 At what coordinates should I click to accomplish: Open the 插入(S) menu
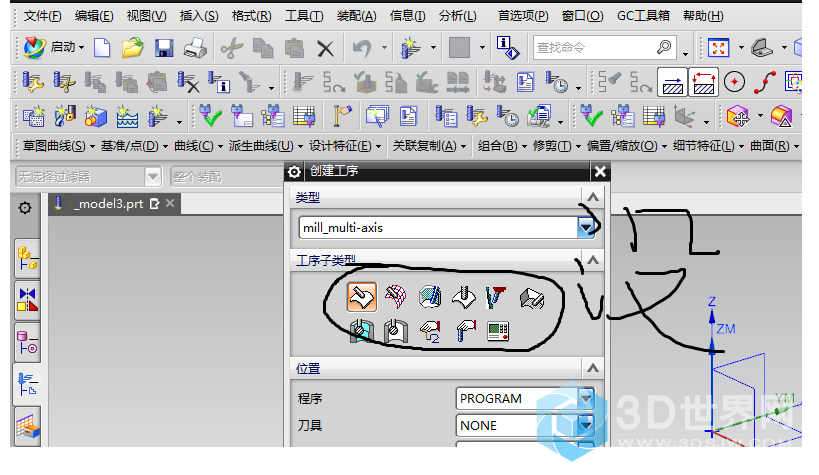pos(199,16)
